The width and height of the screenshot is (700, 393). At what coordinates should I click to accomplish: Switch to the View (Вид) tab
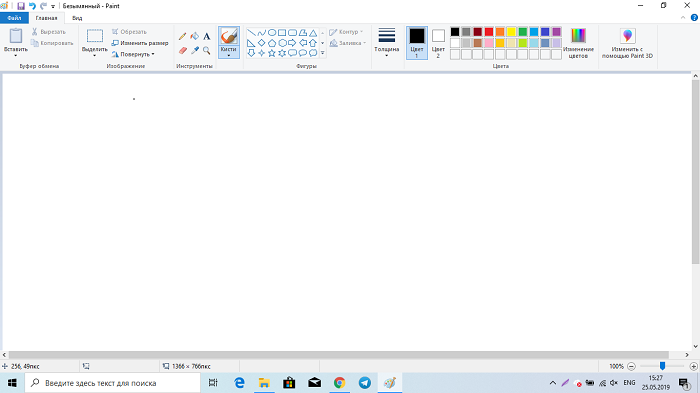point(77,18)
